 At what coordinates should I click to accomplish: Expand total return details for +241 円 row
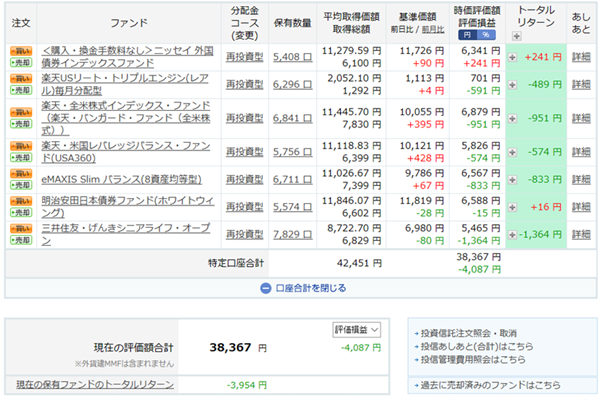513,57
